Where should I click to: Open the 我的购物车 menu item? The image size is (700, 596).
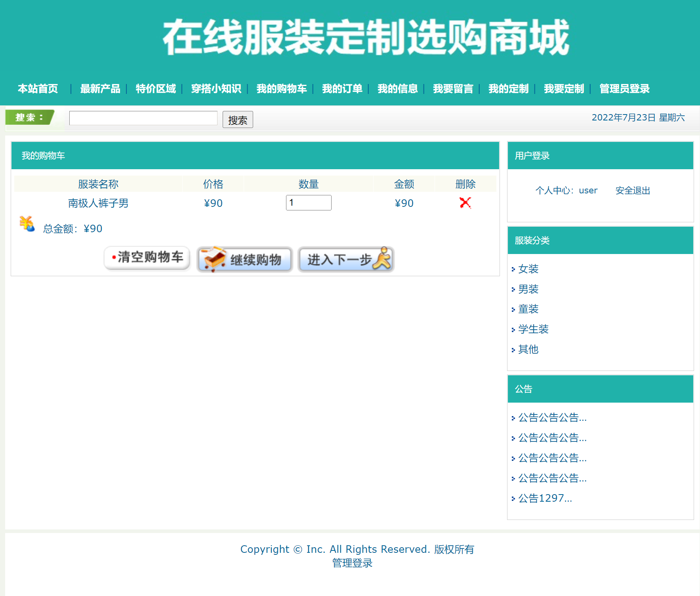[x=282, y=89]
